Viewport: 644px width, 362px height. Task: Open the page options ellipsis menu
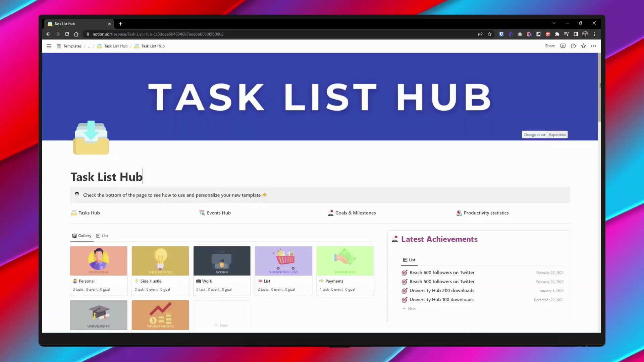tap(593, 46)
